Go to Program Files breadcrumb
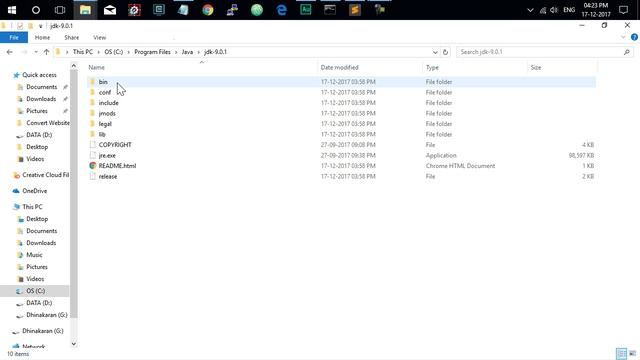 pos(152,52)
